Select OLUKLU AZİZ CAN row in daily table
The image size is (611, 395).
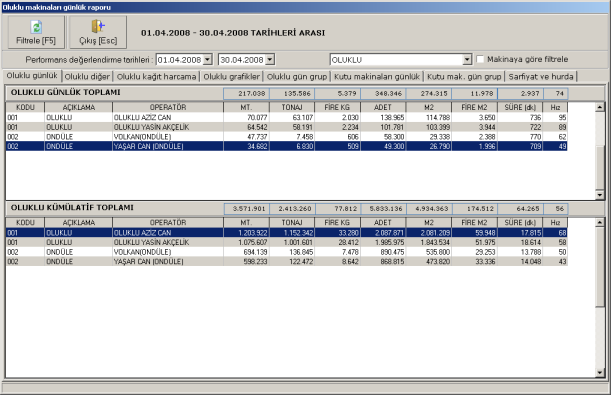tap(286, 117)
